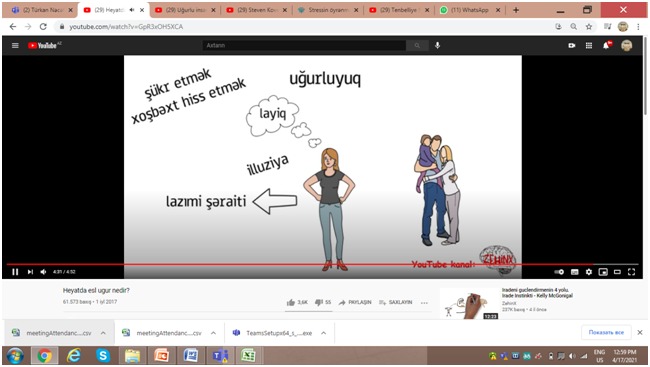Mute the video volume

(43, 272)
